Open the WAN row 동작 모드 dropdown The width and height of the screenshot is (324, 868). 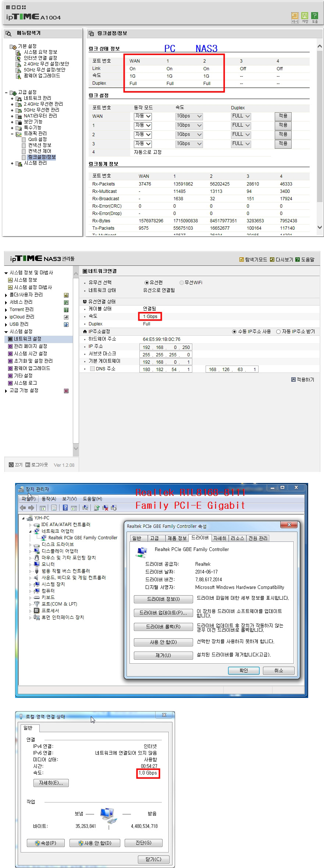(143, 116)
